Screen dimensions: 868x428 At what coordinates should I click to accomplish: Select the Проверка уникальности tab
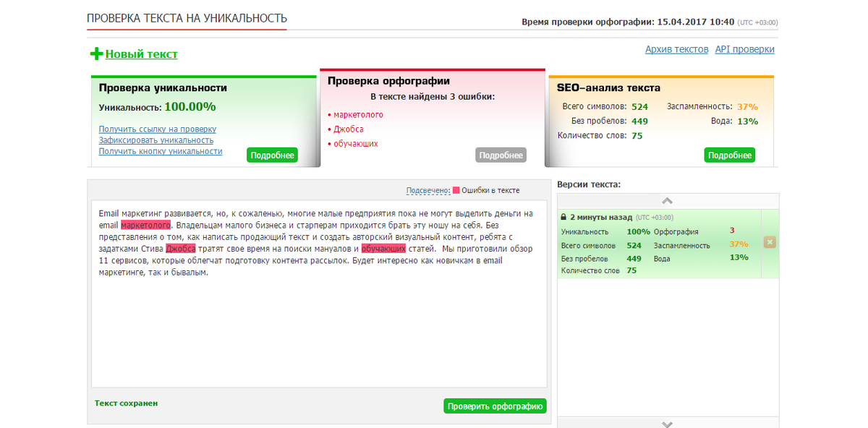coord(163,88)
